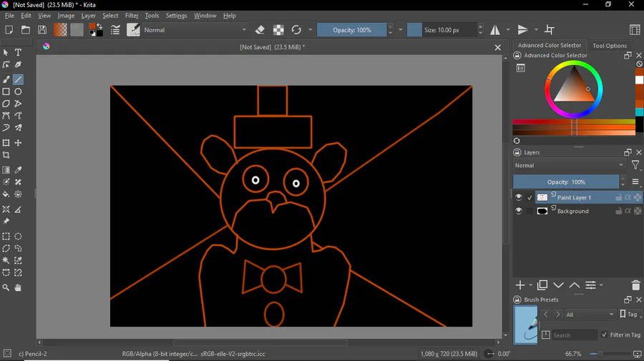
Task: Expand the Add layer dropdown arrow
Action: click(x=531, y=285)
